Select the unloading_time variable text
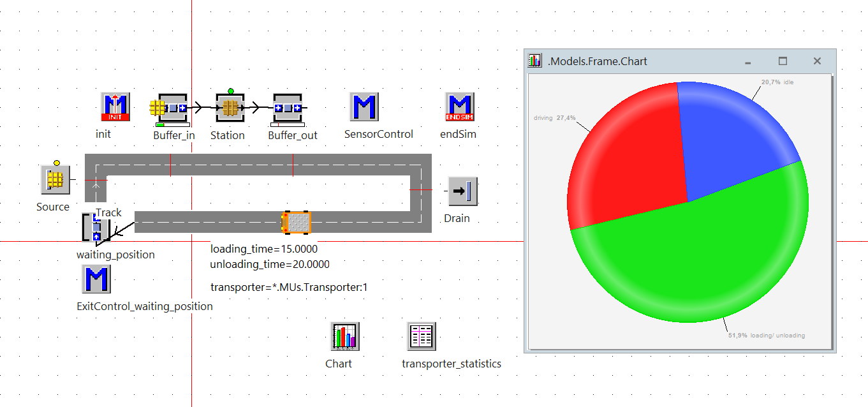868x407 pixels. 270,264
